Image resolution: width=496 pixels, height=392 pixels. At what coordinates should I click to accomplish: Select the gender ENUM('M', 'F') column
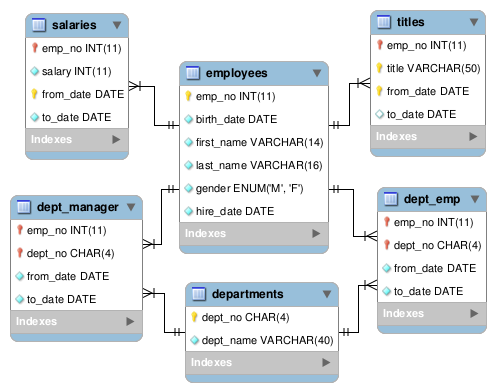click(254, 188)
